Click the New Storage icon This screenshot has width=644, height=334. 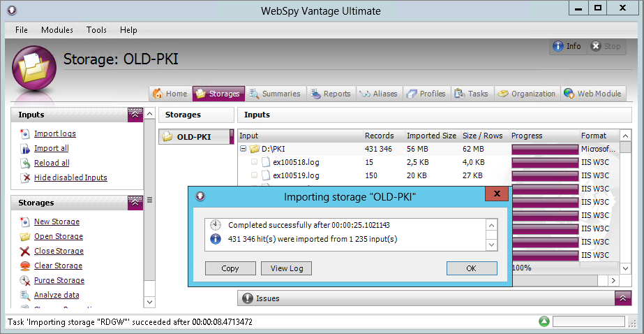click(25, 222)
